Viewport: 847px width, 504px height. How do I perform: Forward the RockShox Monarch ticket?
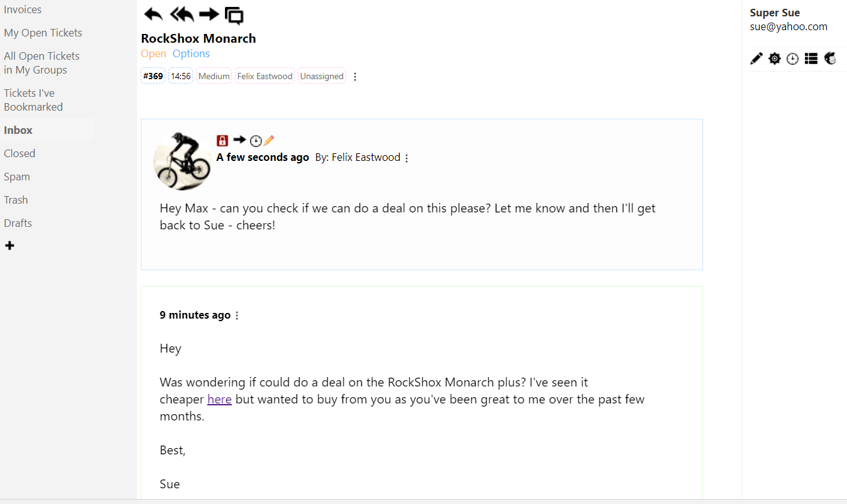209,14
